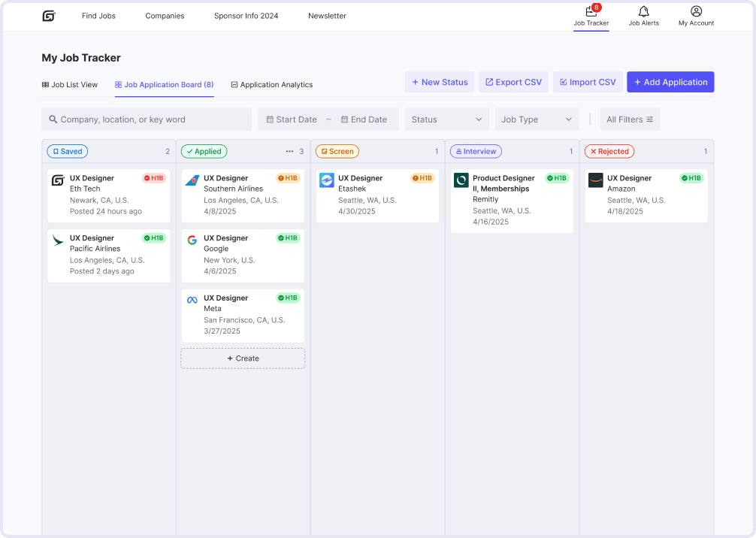Click the Etashek company logo
The height and width of the screenshot is (538, 756).
(x=327, y=180)
